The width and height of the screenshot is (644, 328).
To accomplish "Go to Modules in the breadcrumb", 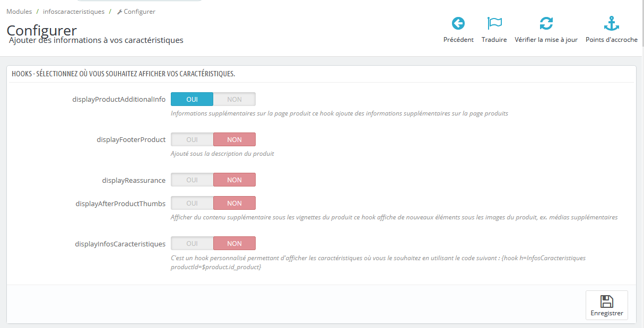I will (19, 12).
